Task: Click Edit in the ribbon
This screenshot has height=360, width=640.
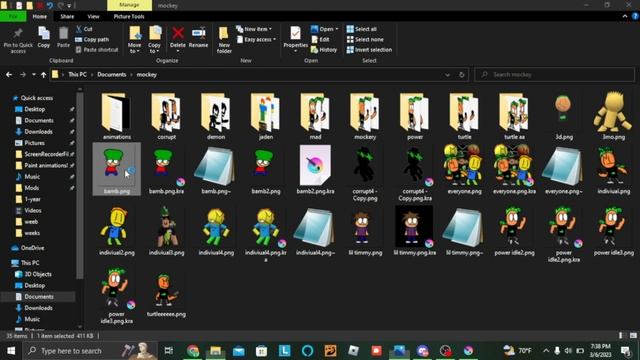Action: coord(320,40)
